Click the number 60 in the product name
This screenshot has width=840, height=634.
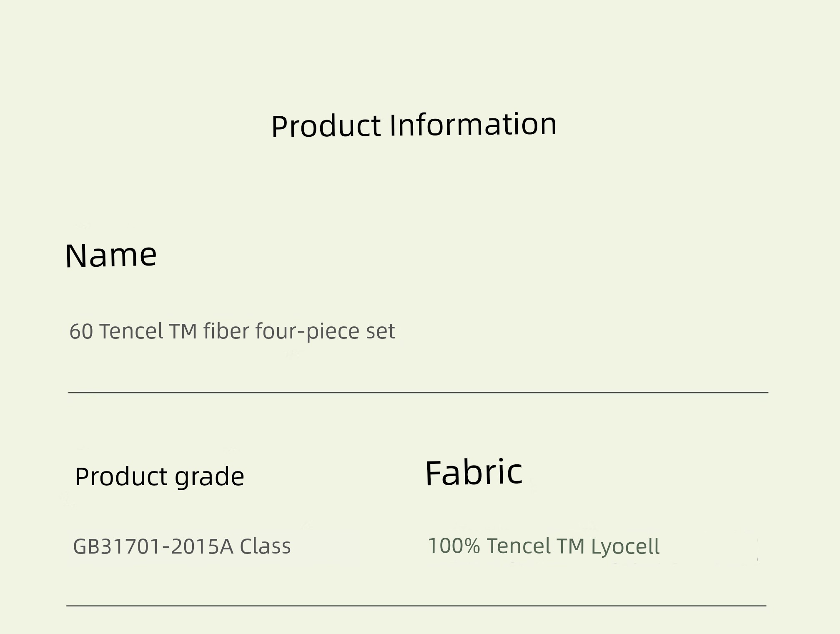(81, 332)
